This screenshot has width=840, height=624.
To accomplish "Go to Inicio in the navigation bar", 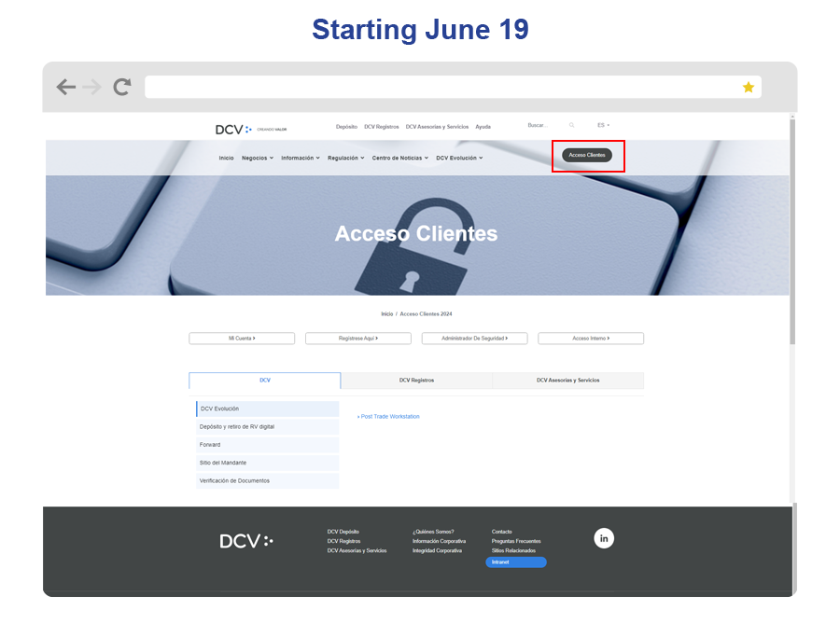I will (x=226, y=158).
